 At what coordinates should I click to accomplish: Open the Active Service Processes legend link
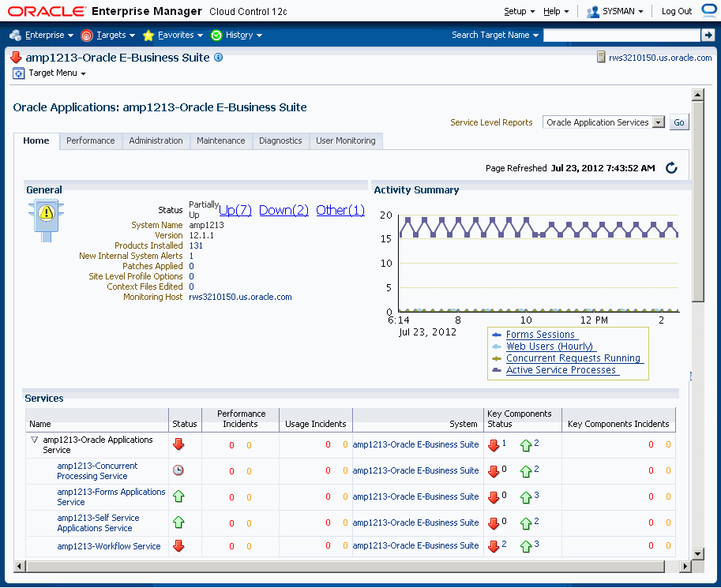coord(561,370)
